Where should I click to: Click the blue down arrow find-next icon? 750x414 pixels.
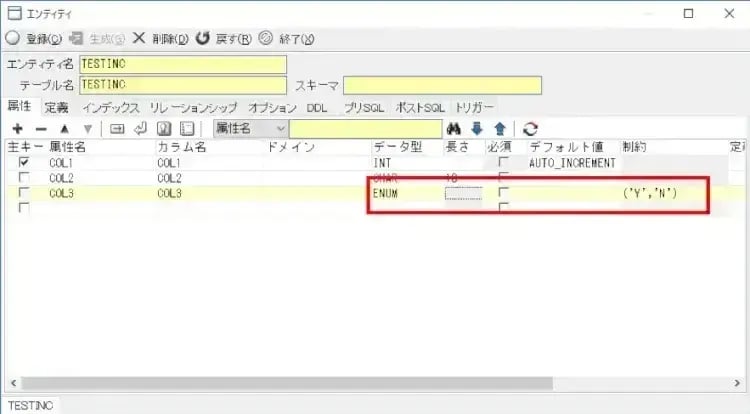click(x=477, y=129)
